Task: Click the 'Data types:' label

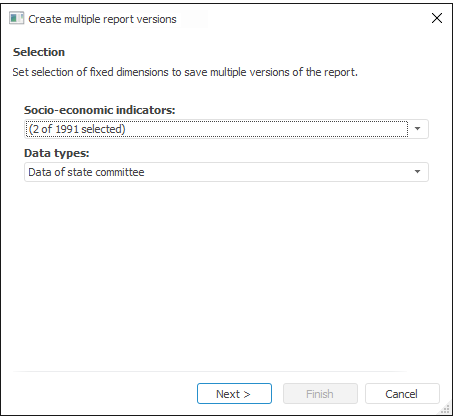Action: pyautogui.click(x=57, y=153)
